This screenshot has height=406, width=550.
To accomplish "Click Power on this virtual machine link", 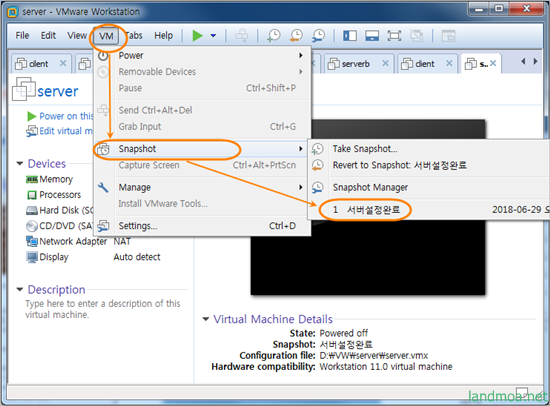I will pyautogui.click(x=60, y=116).
